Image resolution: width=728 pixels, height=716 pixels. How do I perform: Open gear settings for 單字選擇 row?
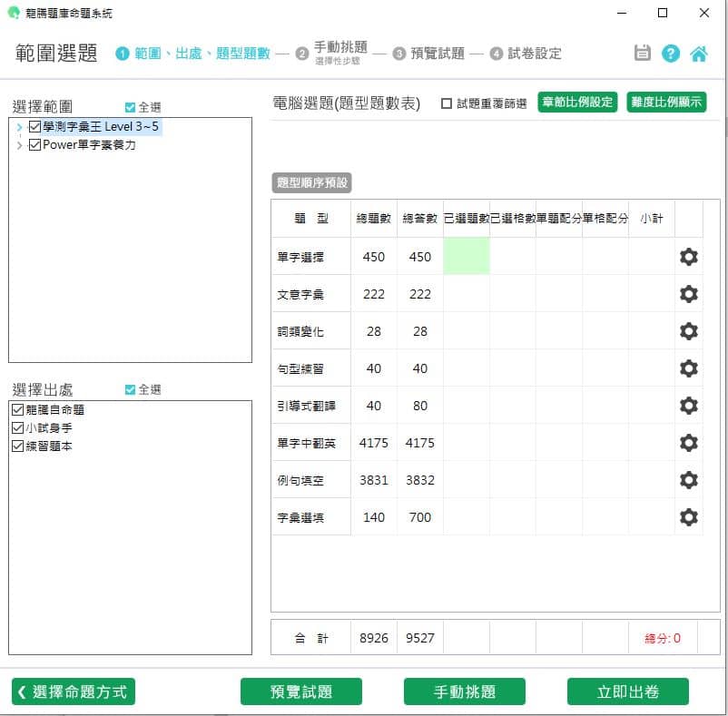coord(689,257)
